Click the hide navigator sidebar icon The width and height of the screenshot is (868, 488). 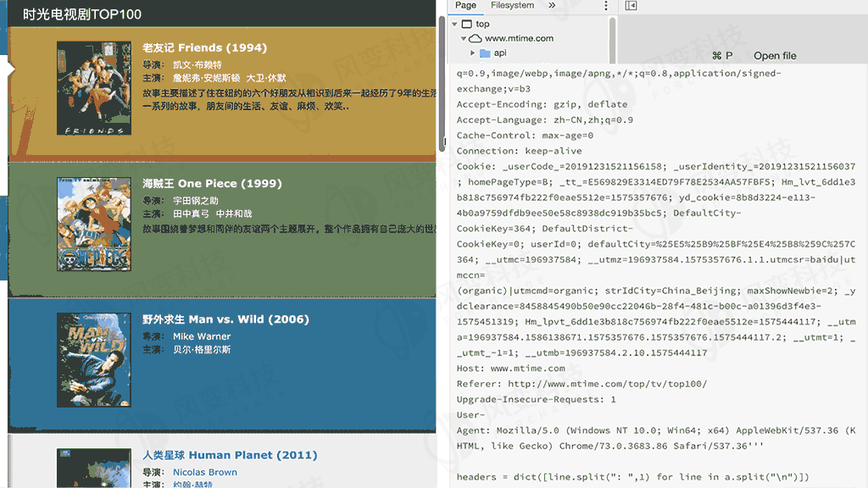(631, 6)
